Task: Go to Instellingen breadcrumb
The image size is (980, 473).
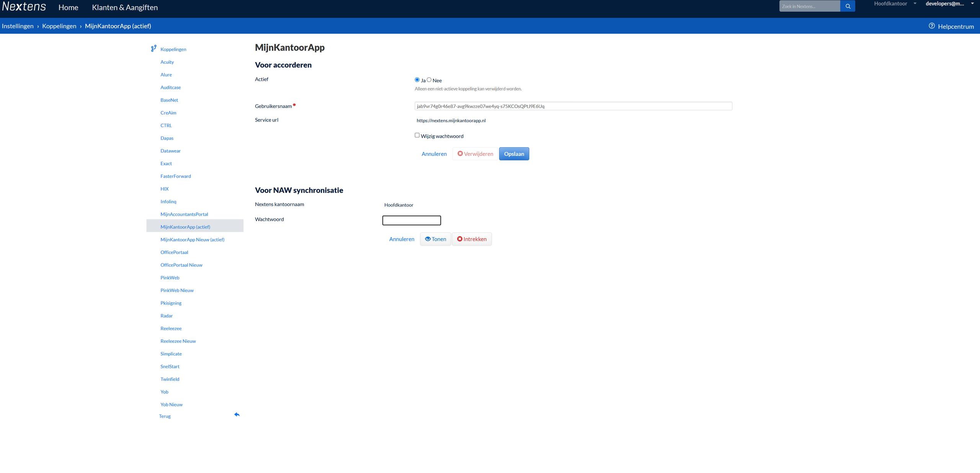Action: pos(18,26)
